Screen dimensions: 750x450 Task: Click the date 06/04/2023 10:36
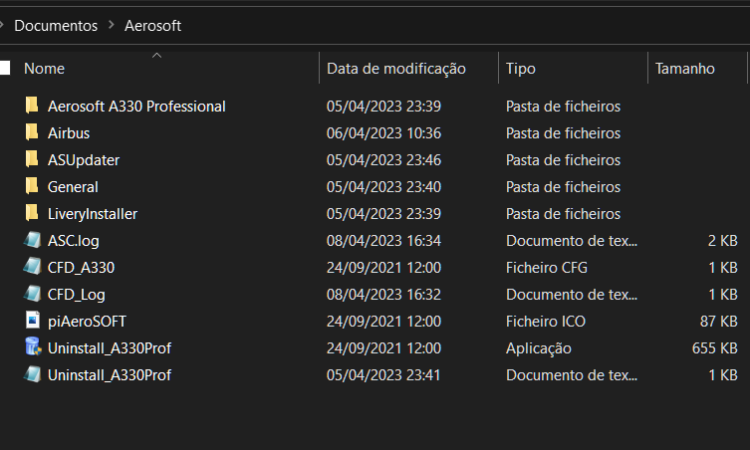(x=384, y=133)
